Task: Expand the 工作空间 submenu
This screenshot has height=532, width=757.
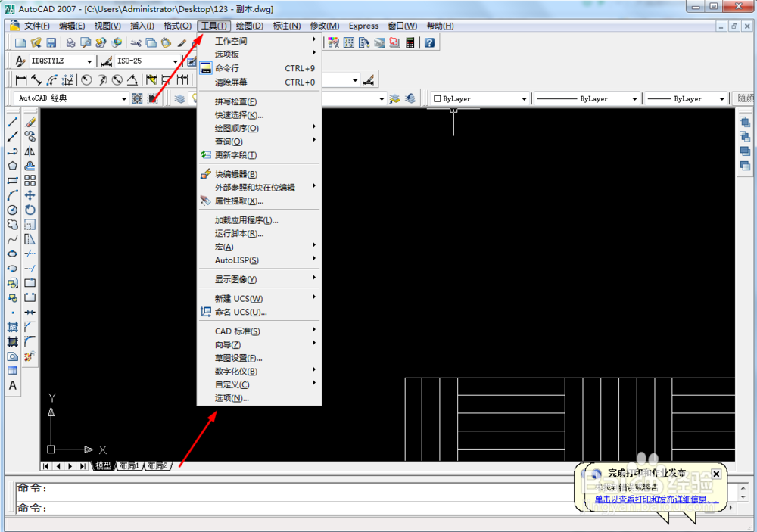Action: (x=259, y=41)
